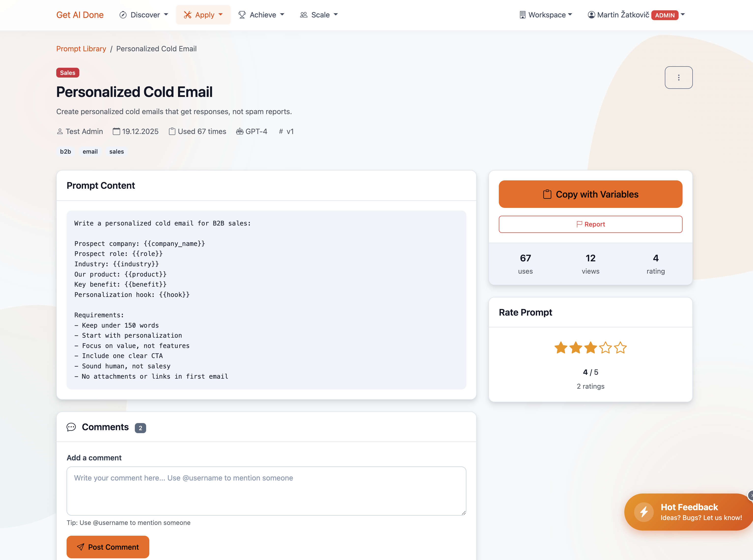This screenshot has width=753, height=560.
Task: Rate prompt with the first star
Action: (x=561, y=348)
